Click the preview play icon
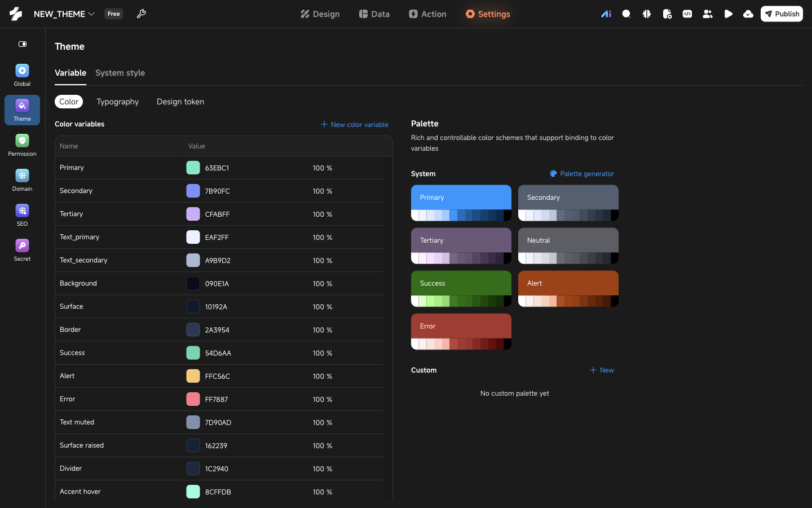 tap(728, 14)
